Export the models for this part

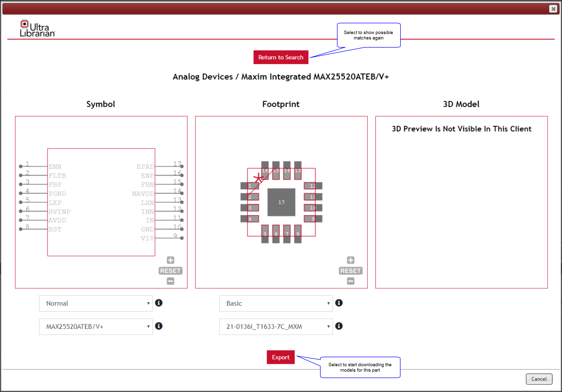[x=281, y=357]
